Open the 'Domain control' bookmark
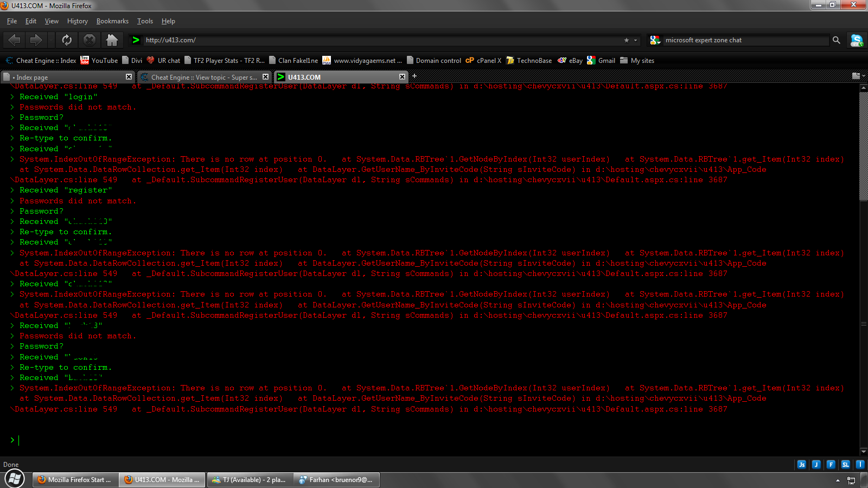The width and height of the screenshot is (868, 488). point(433,61)
